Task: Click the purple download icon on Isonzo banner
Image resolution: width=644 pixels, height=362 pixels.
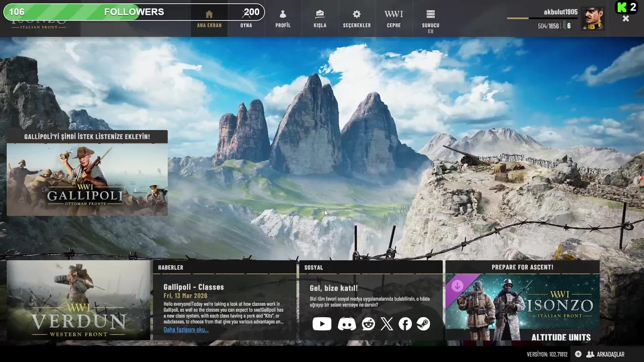Action: coord(457,286)
